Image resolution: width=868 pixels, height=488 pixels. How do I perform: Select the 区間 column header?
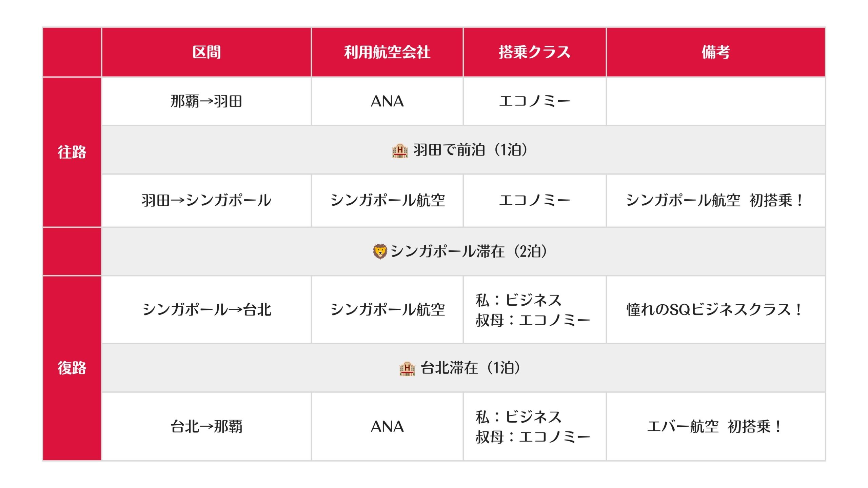(x=206, y=52)
